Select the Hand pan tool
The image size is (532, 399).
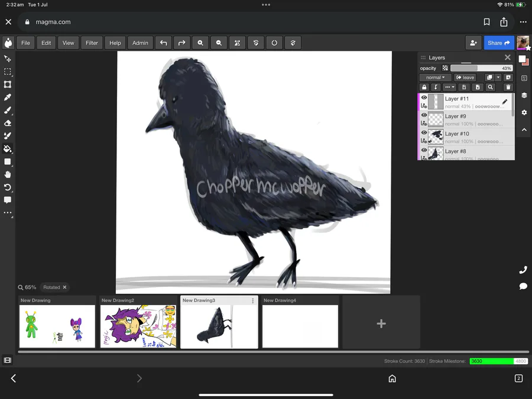coord(8,174)
